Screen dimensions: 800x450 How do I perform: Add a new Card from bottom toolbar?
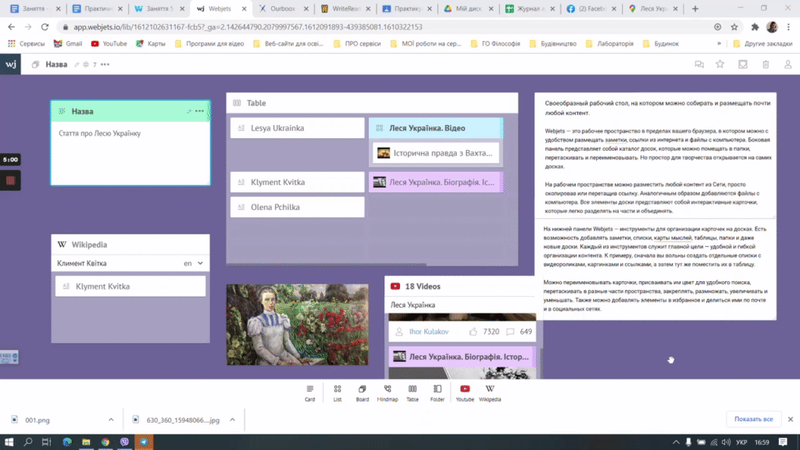[310, 392]
